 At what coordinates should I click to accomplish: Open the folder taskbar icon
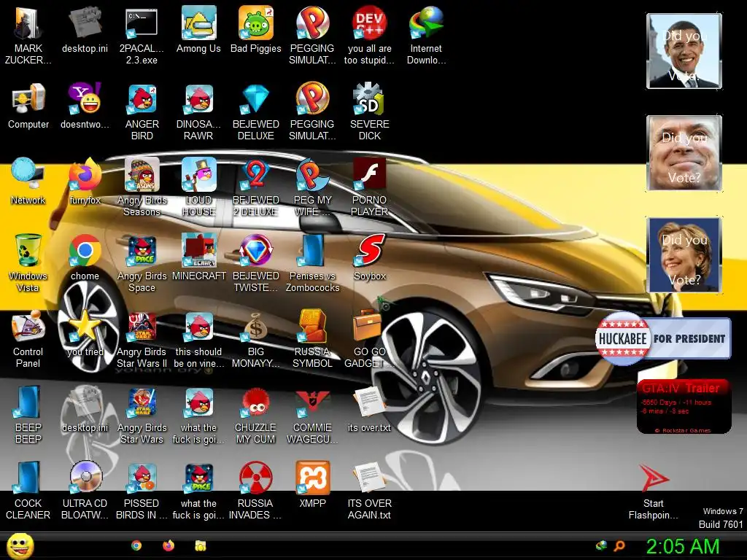(201, 545)
